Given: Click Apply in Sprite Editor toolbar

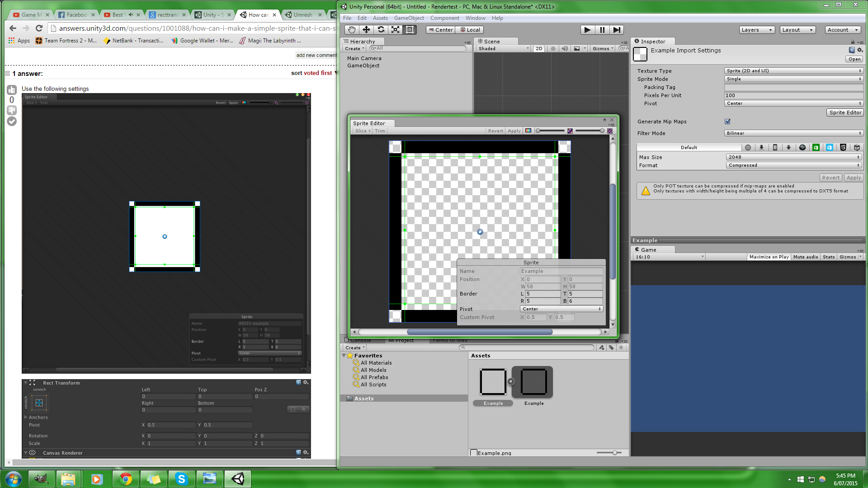Looking at the screenshot, I should coord(514,131).
